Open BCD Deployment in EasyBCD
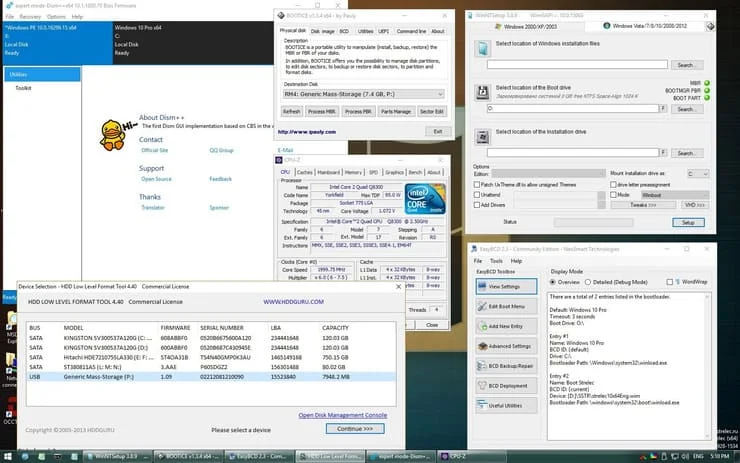This screenshot has height=463, width=740. click(x=506, y=386)
